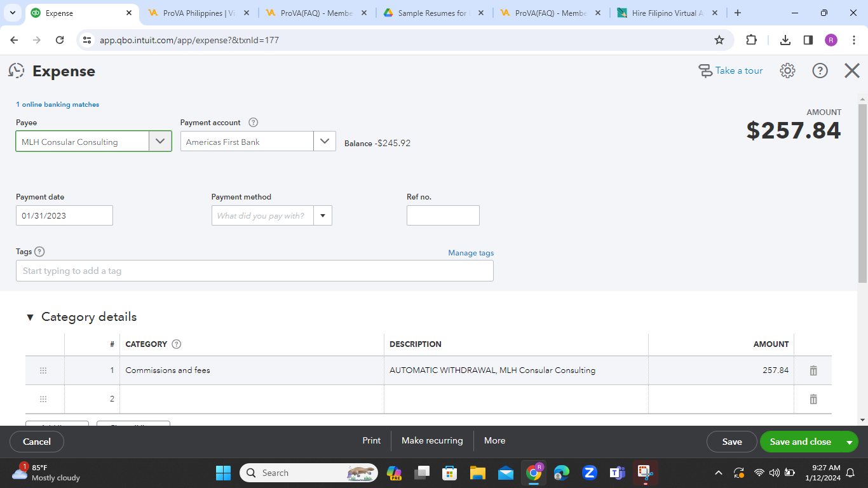868x488 pixels.
Task: Click Make recurring in footer
Action: click(432, 440)
